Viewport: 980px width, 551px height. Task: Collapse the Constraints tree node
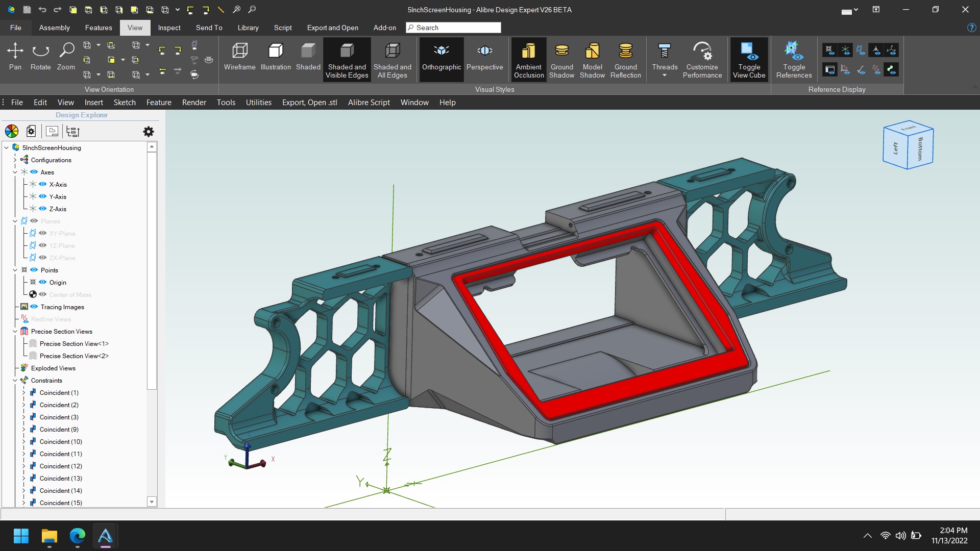pos(15,380)
